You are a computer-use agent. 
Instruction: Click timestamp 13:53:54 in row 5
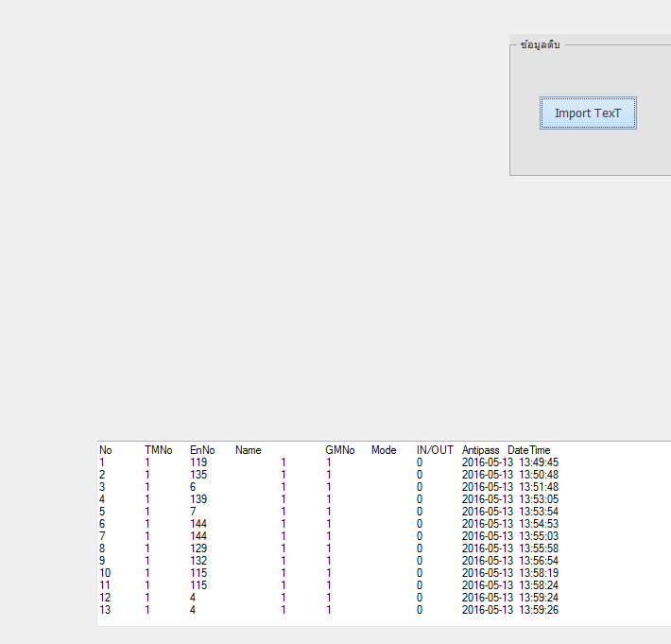click(x=539, y=512)
